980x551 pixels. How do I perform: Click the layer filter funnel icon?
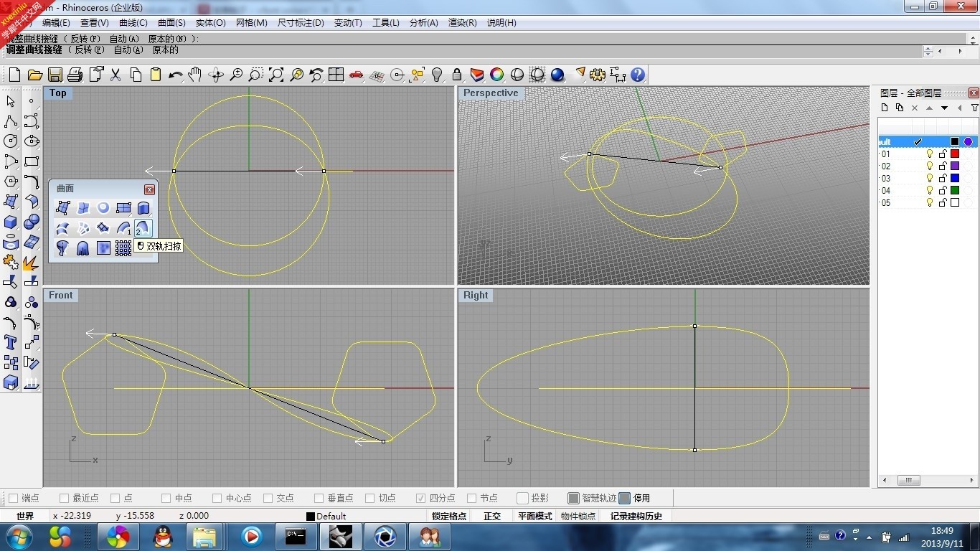point(974,108)
